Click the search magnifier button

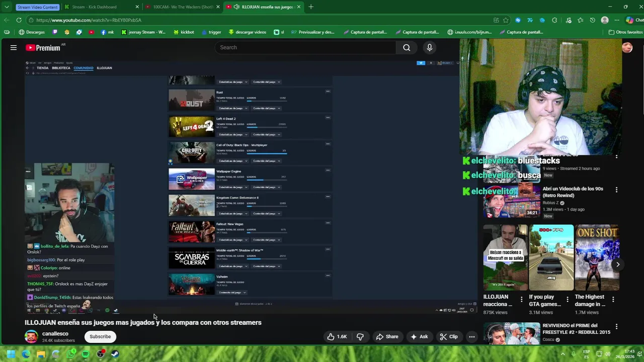click(407, 47)
